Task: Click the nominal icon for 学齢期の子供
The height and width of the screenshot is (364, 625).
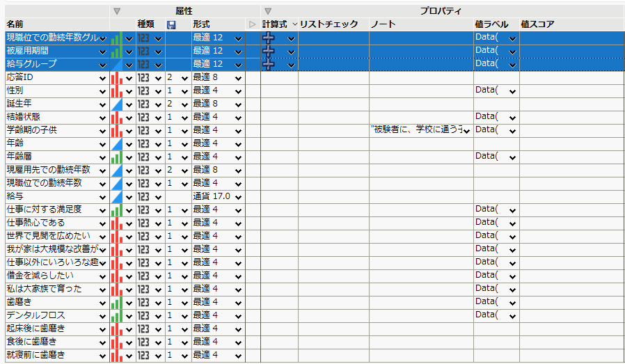Action: [117, 130]
